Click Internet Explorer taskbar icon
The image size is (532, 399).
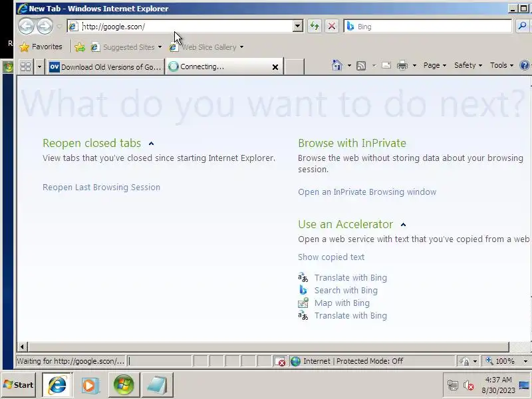click(x=57, y=385)
